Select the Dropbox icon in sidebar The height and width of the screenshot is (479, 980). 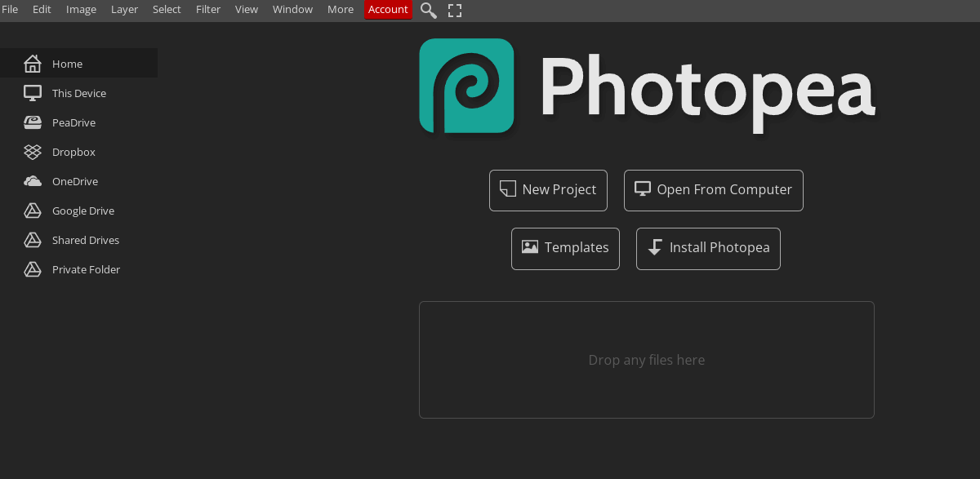pyautogui.click(x=33, y=152)
